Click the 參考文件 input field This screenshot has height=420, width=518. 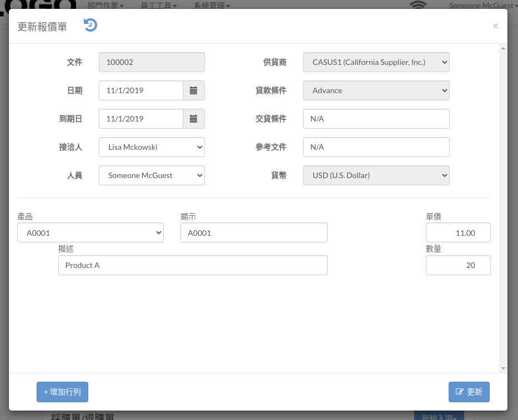coord(376,147)
